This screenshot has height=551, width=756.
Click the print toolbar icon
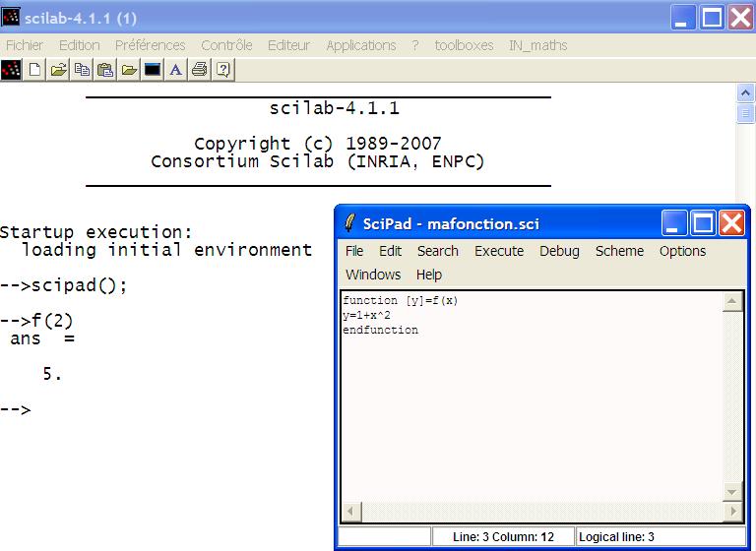(200, 70)
